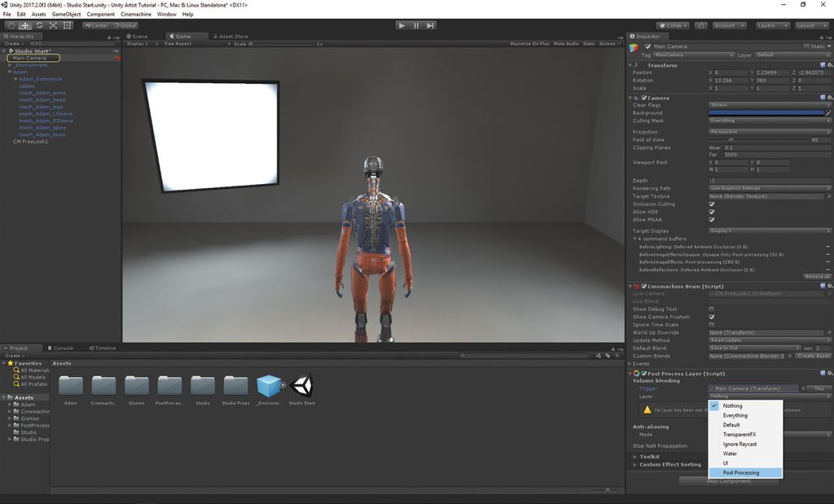Select the Hand pan tool
This screenshot has height=504, width=834.
point(12,25)
